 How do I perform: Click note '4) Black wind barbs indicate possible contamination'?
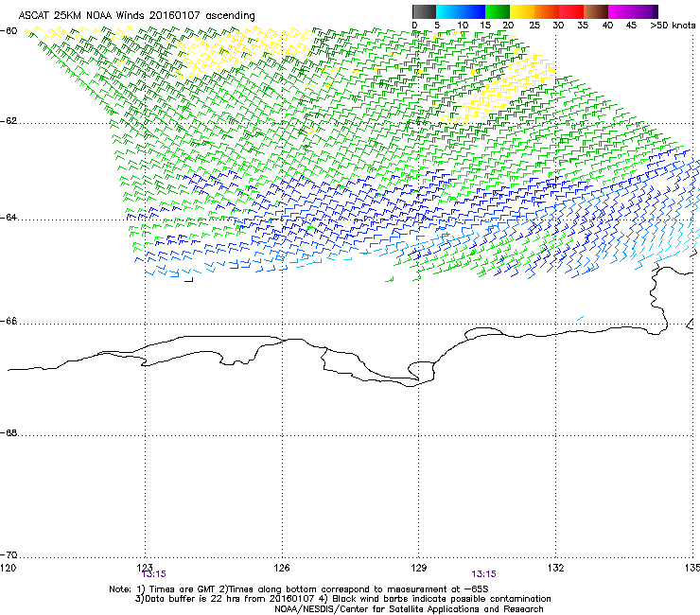pos(435,599)
